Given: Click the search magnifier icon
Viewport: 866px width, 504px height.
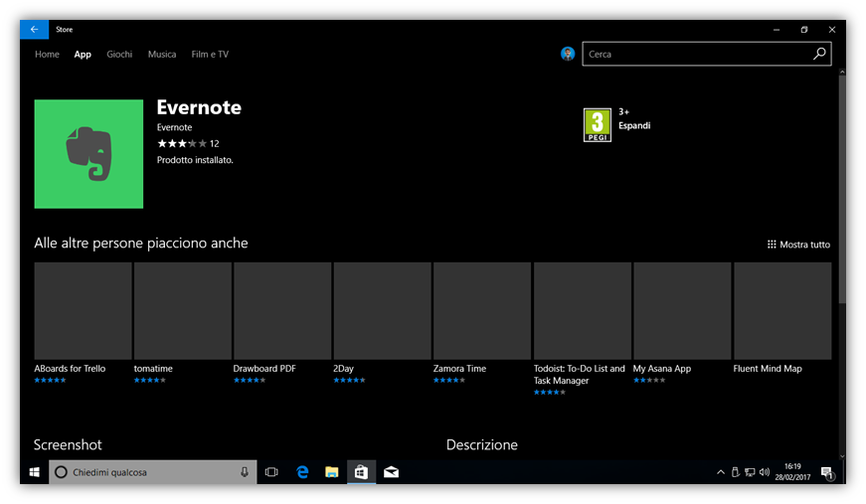Looking at the screenshot, I should click(x=819, y=54).
